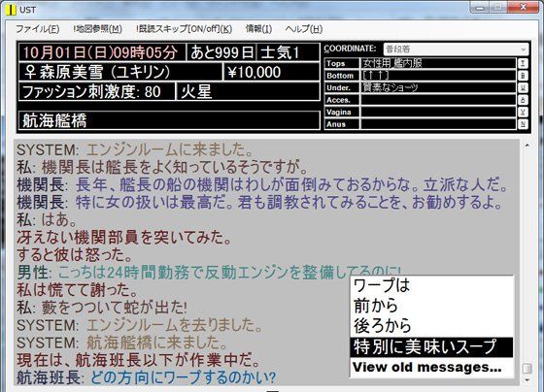This screenshot has height=392, width=544.
Task: Click the Tops label cell
Action: 342,63
